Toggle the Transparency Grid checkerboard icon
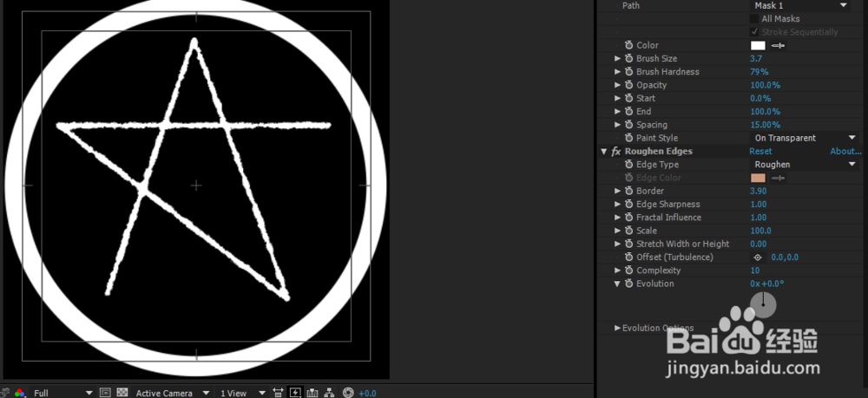The width and height of the screenshot is (868, 398). tap(122, 393)
